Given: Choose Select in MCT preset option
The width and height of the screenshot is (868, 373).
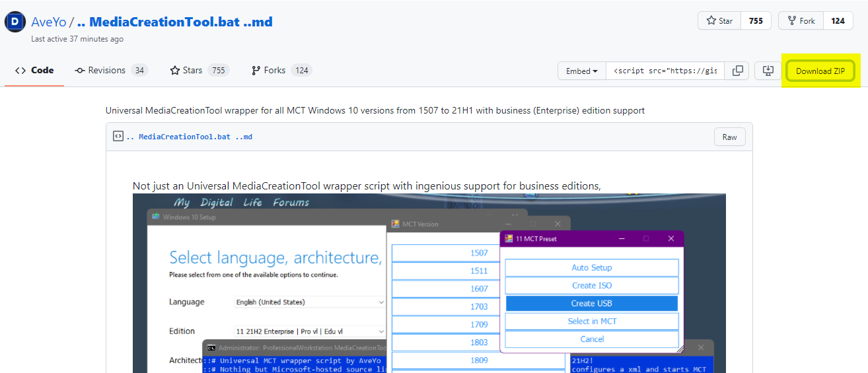Looking at the screenshot, I should pyautogui.click(x=592, y=321).
